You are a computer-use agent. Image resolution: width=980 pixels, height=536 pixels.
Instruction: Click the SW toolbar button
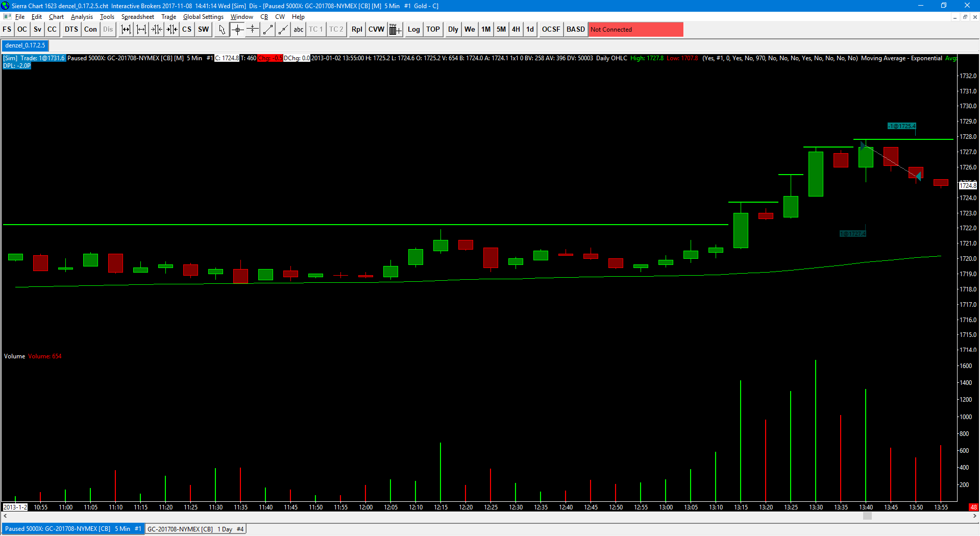pos(204,30)
